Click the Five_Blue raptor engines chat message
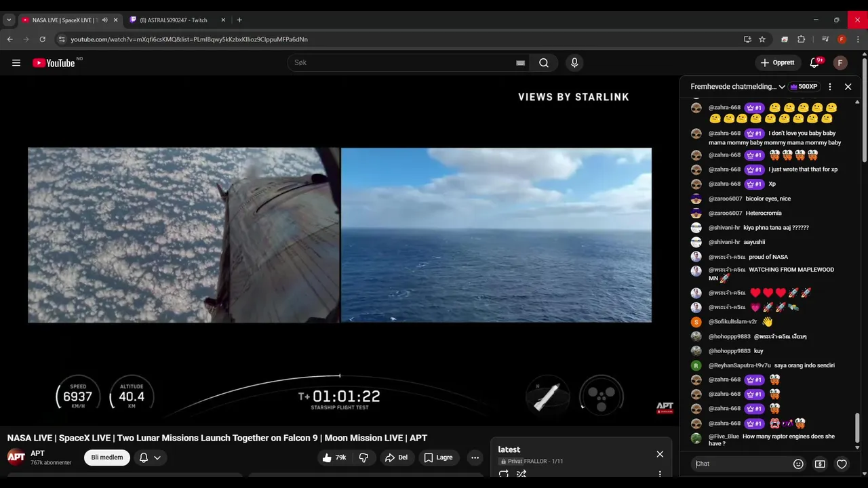Image resolution: width=868 pixels, height=488 pixels. (x=772, y=440)
